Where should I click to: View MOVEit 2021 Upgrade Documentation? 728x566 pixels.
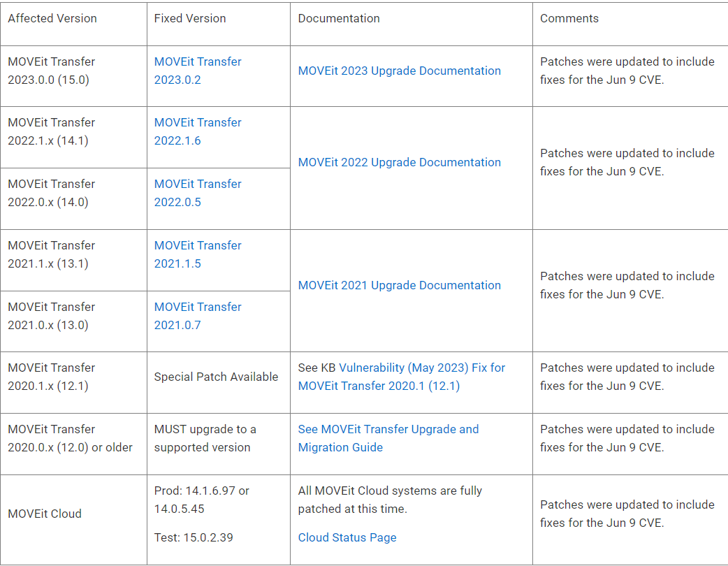pos(399,285)
